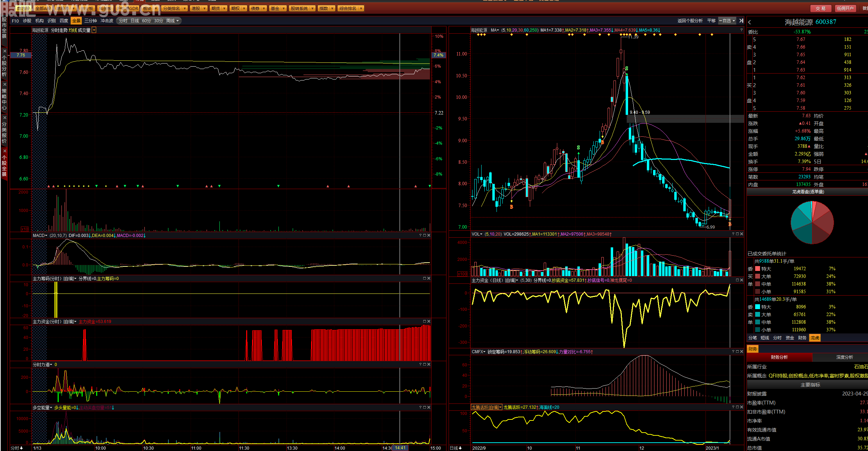
Task: Open the 周线 period dropdown
Action: [x=172, y=21]
